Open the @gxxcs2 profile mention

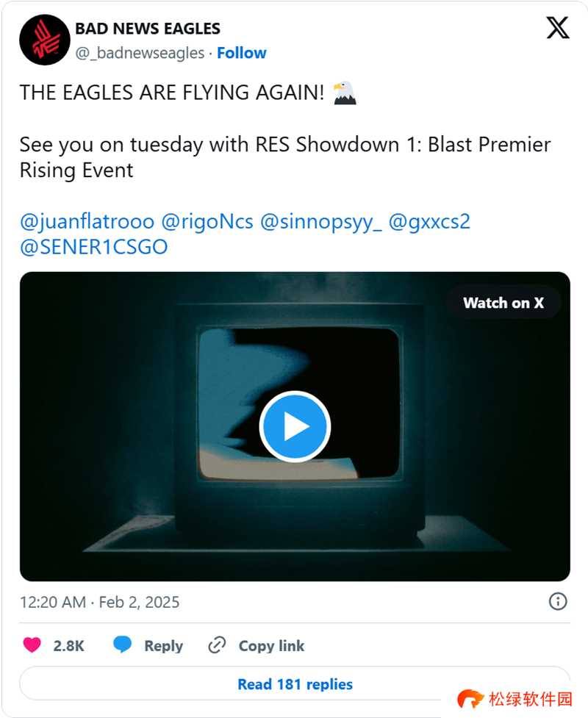pos(429,221)
